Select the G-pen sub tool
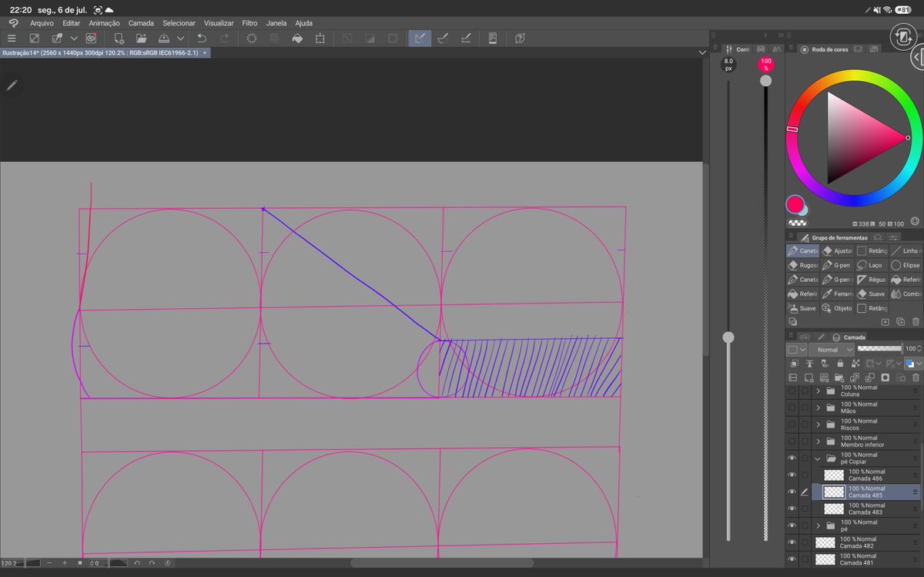 (838, 265)
